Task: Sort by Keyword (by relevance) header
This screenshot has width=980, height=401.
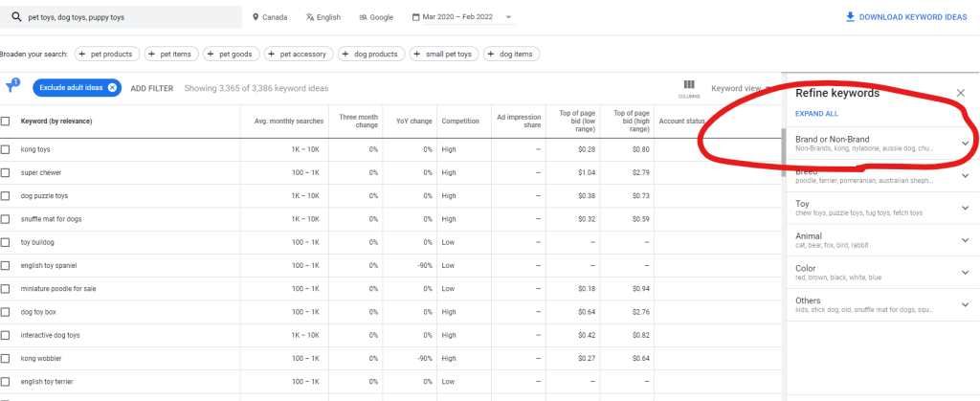Action: tap(56, 122)
